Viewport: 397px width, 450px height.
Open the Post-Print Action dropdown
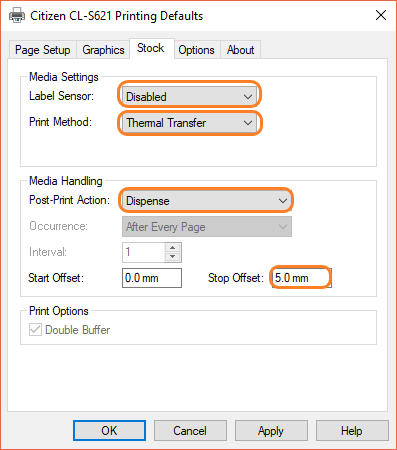point(207,201)
